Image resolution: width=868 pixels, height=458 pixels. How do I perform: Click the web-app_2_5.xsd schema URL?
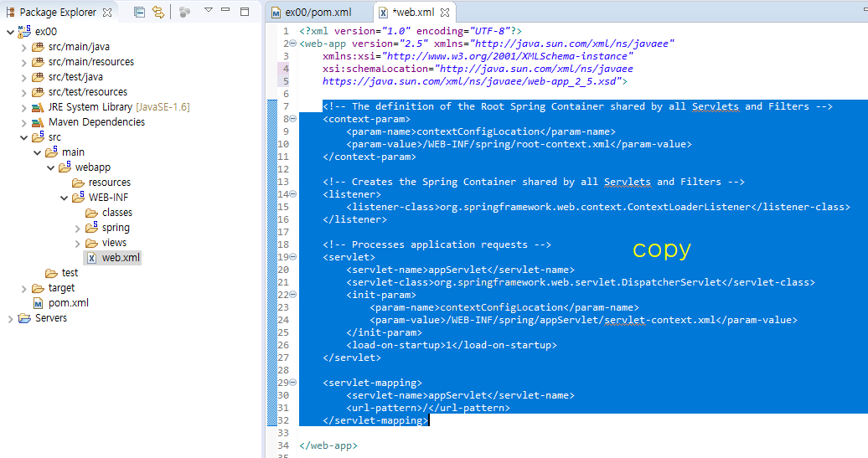point(473,81)
